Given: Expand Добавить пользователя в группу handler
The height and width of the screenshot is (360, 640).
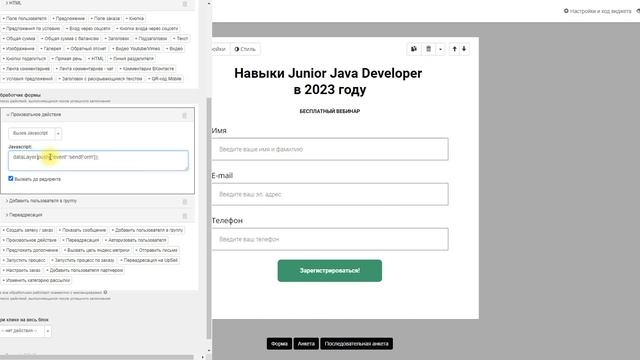Looking at the screenshot, I should (x=41, y=201).
